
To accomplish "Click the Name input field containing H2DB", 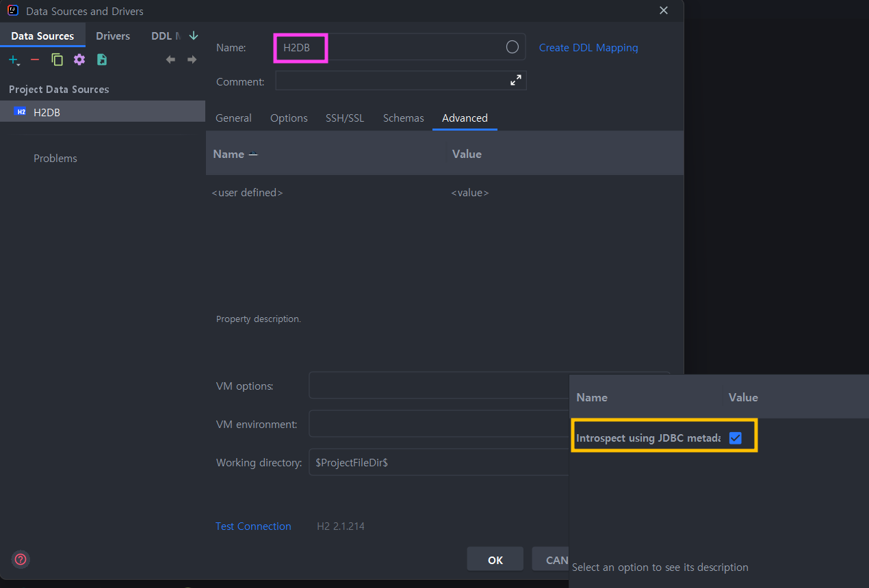I will click(x=400, y=47).
